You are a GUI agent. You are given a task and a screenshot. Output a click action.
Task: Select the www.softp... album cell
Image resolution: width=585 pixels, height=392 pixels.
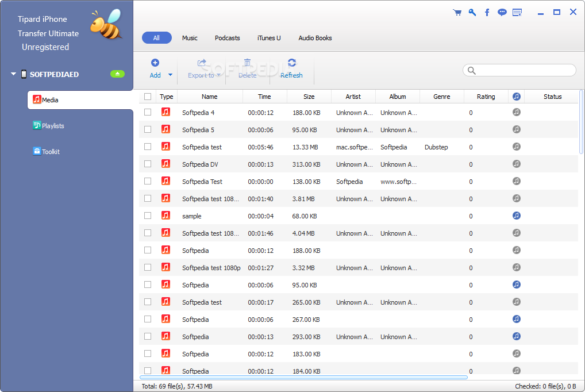(x=398, y=182)
